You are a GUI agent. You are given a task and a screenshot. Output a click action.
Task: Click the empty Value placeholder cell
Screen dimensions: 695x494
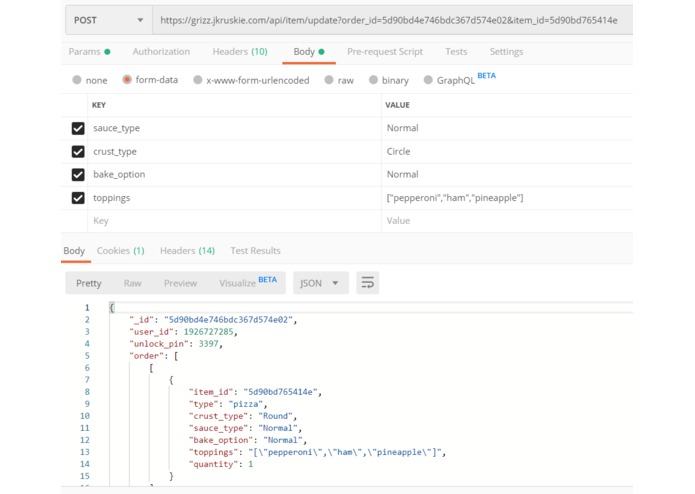507,221
